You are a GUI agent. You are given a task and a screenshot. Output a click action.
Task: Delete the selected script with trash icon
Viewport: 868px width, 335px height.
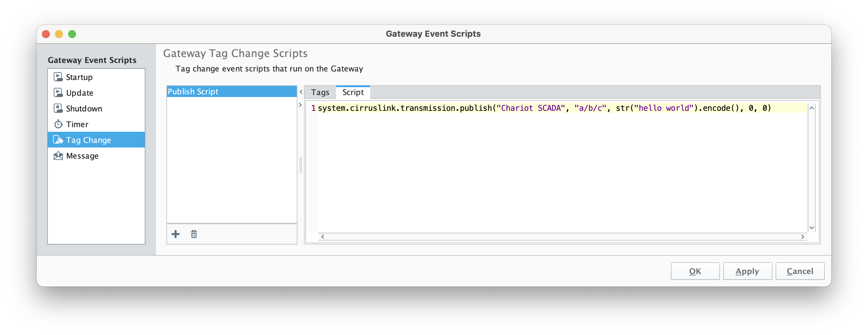click(194, 234)
